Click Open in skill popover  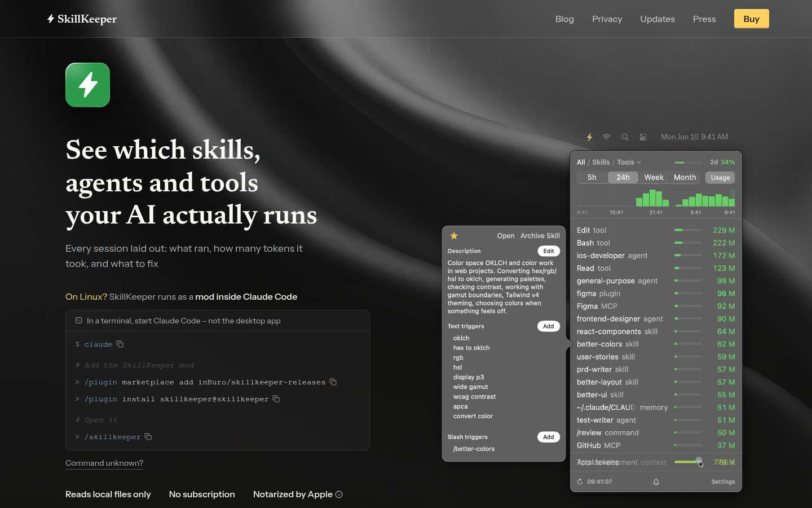tap(506, 236)
